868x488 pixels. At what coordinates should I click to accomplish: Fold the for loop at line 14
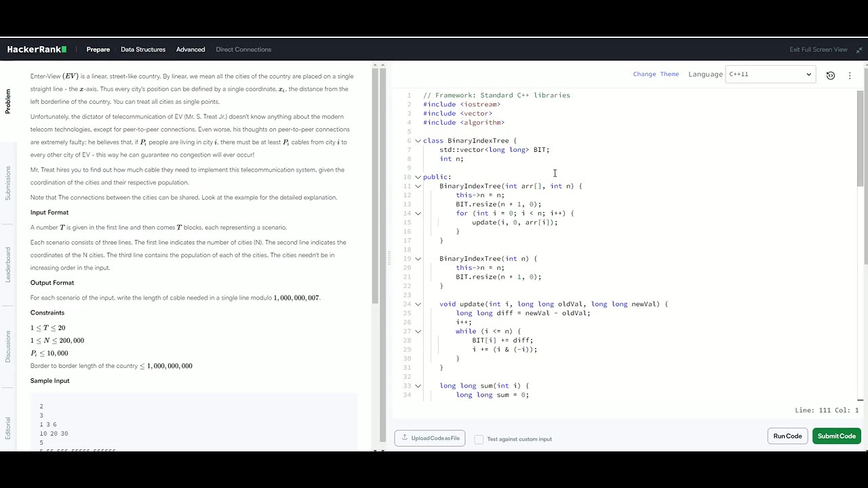[x=418, y=213]
